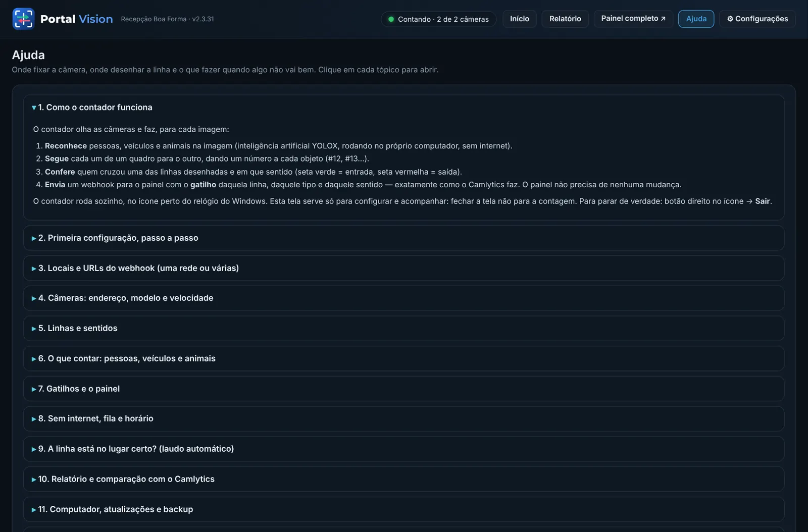Expand Primeira configuração, passo a passo
808x532 pixels.
403,238
